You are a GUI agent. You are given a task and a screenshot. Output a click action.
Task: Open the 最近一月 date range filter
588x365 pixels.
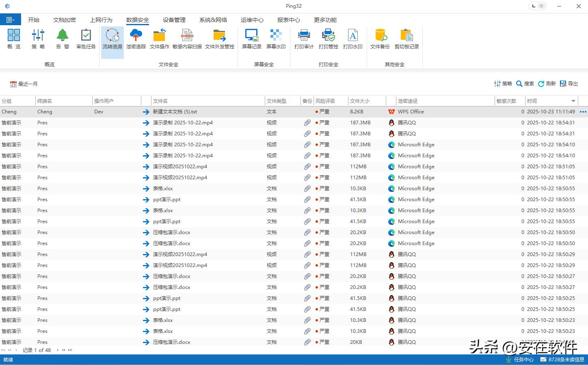(x=24, y=84)
